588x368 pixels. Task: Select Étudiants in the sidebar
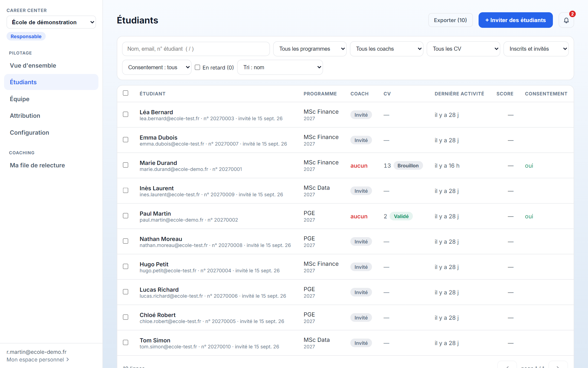click(x=51, y=82)
